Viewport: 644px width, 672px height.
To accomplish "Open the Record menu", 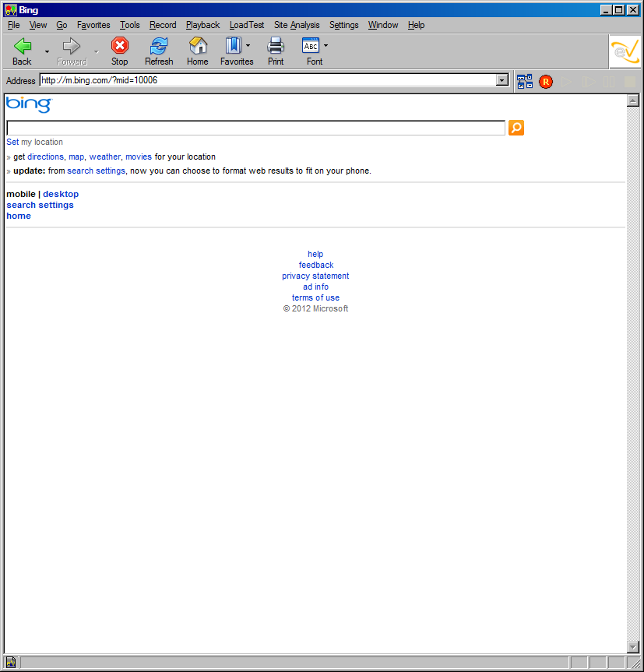I will coord(163,25).
